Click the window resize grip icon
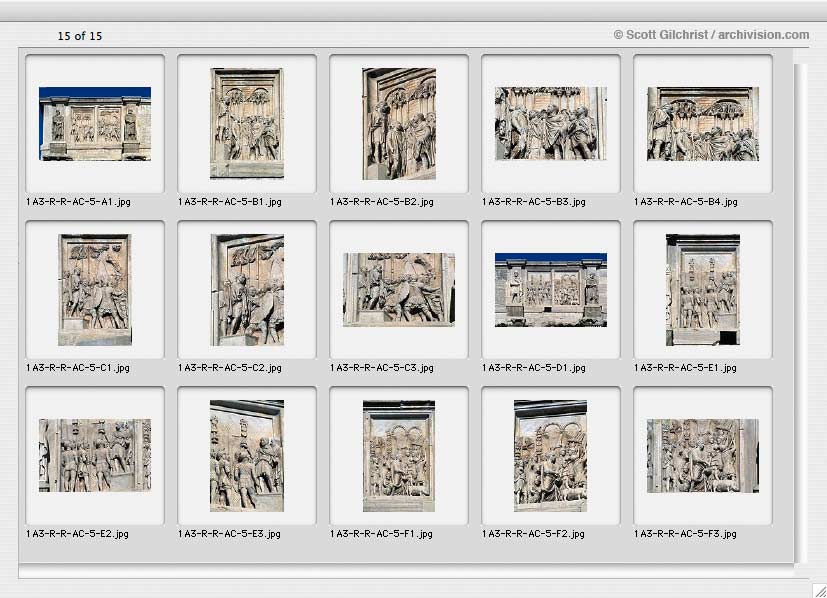The image size is (827, 598). coord(820,591)
